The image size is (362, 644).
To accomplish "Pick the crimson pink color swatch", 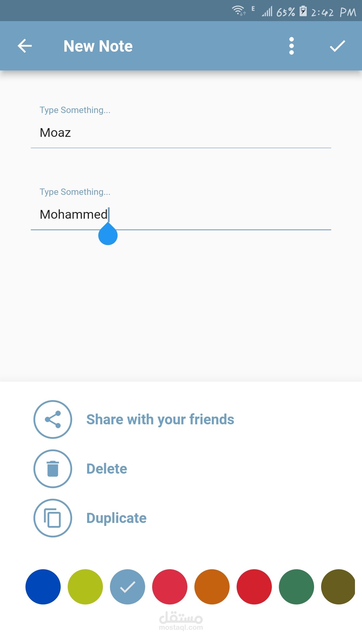I will coord(169,587).
